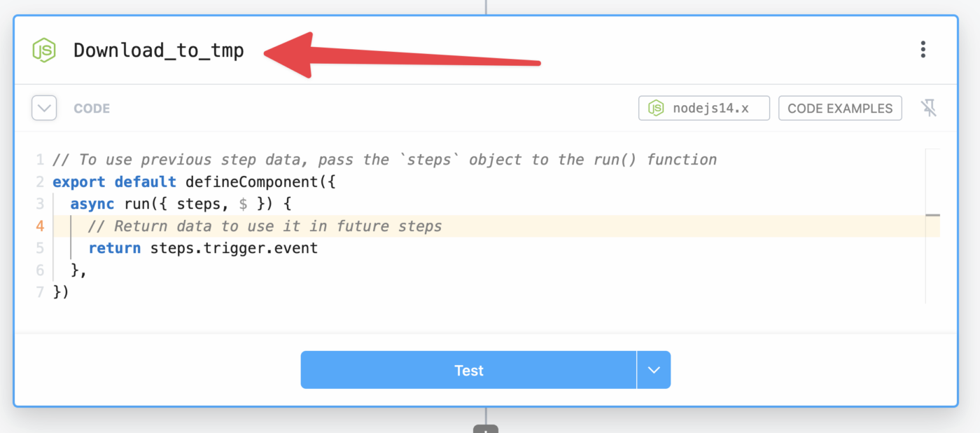The image size is (980, 433).
Task: Click line number 1 in the gutter
Action: coord(40,160)
